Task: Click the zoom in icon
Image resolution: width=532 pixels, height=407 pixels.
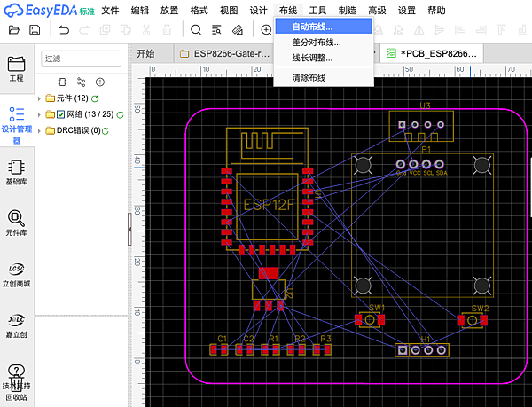Action: pos(266,30)
